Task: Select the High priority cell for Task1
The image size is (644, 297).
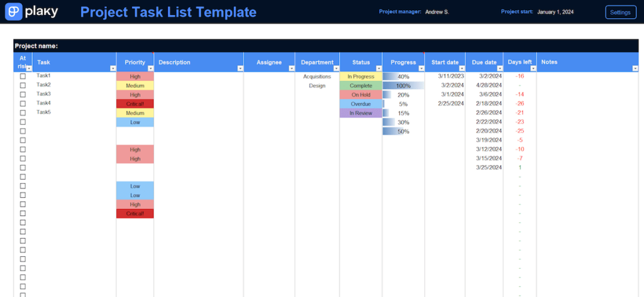Action: 135,77
